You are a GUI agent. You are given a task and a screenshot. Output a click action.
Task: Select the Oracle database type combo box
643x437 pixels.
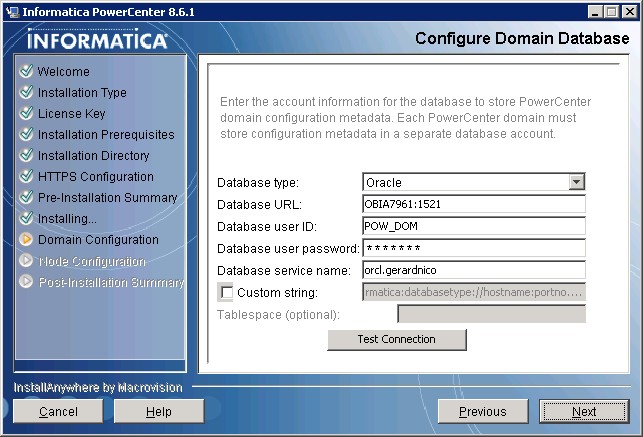[474, 182]
